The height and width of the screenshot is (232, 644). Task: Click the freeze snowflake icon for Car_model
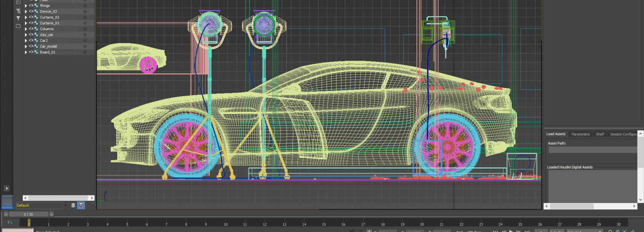point(85,46)
